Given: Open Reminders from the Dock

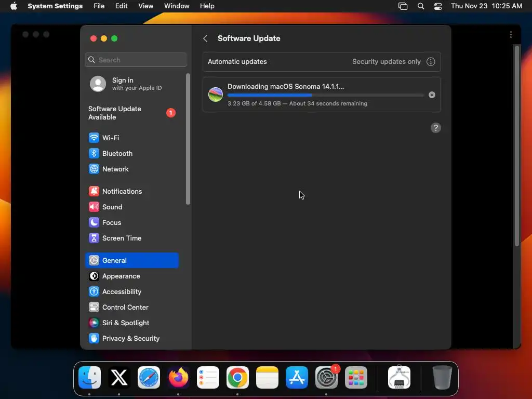Looking at the screenshot, I should coord(208,377).
